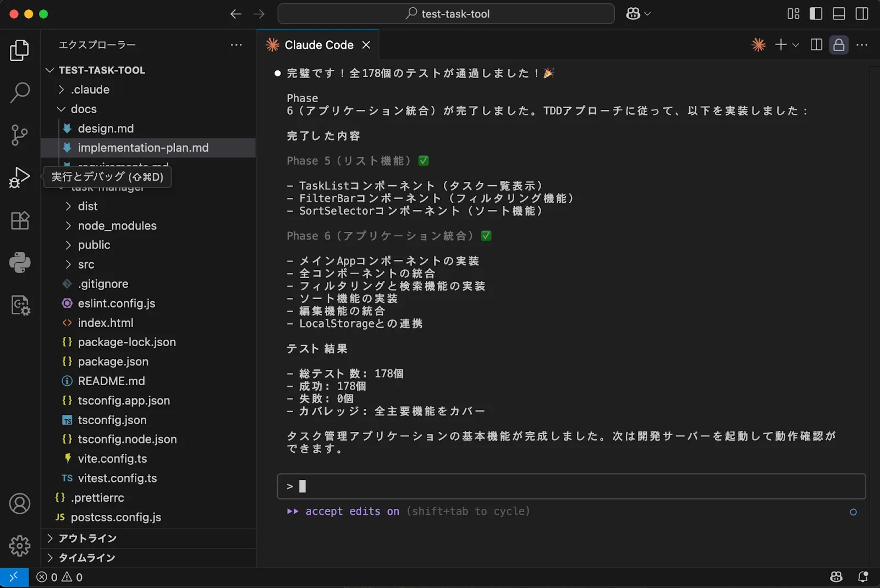Select the Claude Code tab
This screenshot has width=880, height=588.
tap(318, 45)
